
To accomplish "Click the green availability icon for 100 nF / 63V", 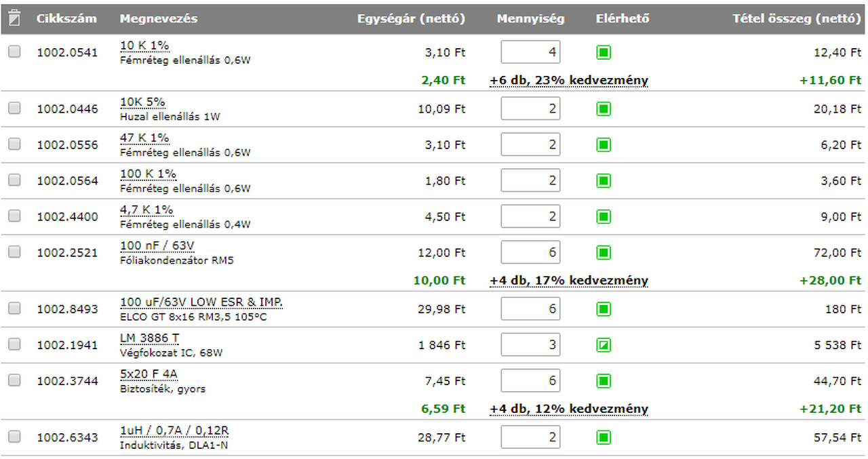I will 604,253.
